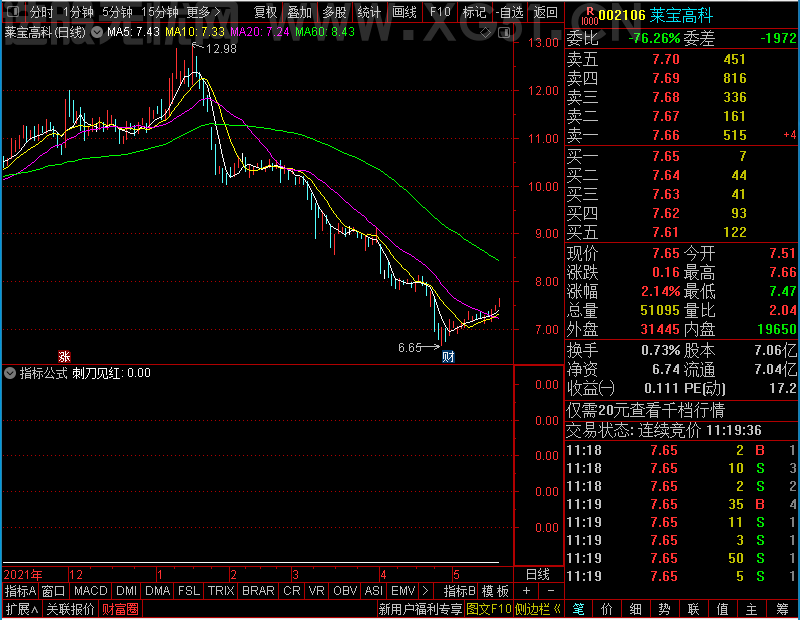The width and height of the screenshot is (800, 620).
Task: Show more indicator tabs with the arrow
Action: (426, 591)
